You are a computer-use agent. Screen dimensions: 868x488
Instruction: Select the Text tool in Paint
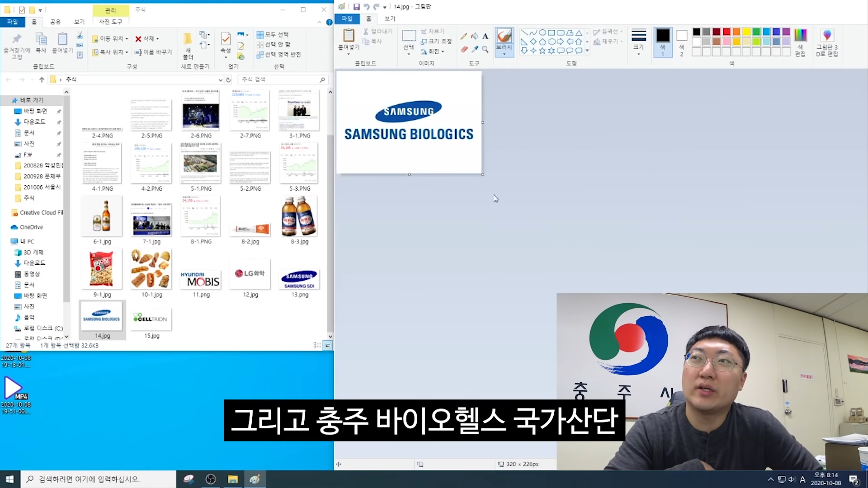(x=486, y=36)
